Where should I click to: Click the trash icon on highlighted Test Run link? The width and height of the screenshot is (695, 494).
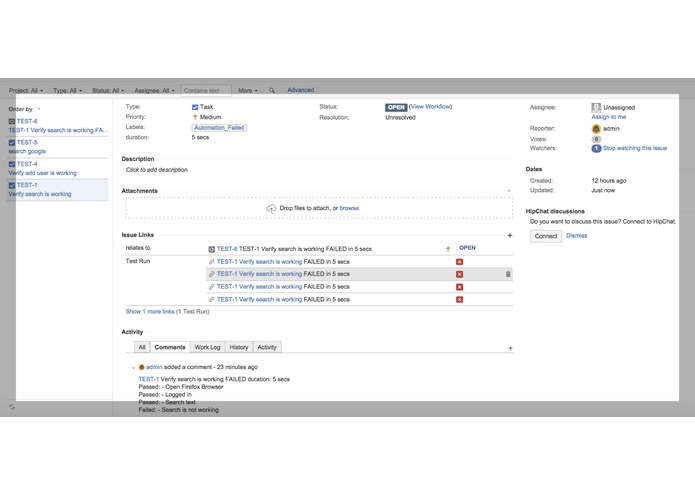[x=508, y=274]
